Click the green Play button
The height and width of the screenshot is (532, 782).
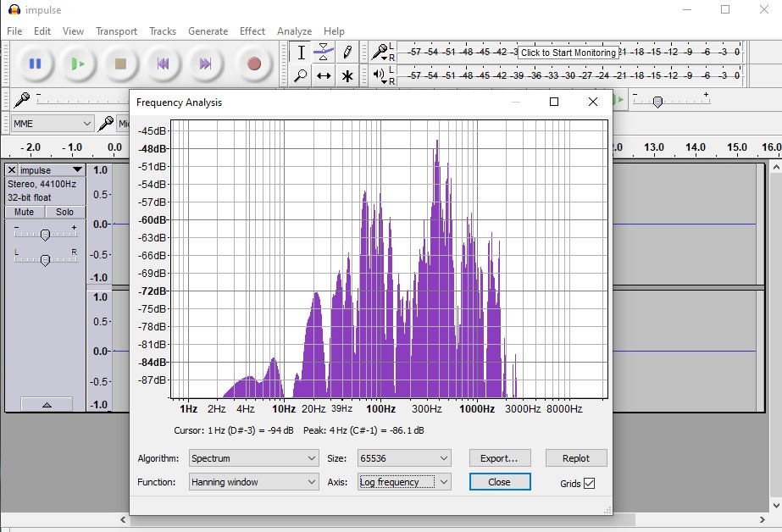(77, 64)
